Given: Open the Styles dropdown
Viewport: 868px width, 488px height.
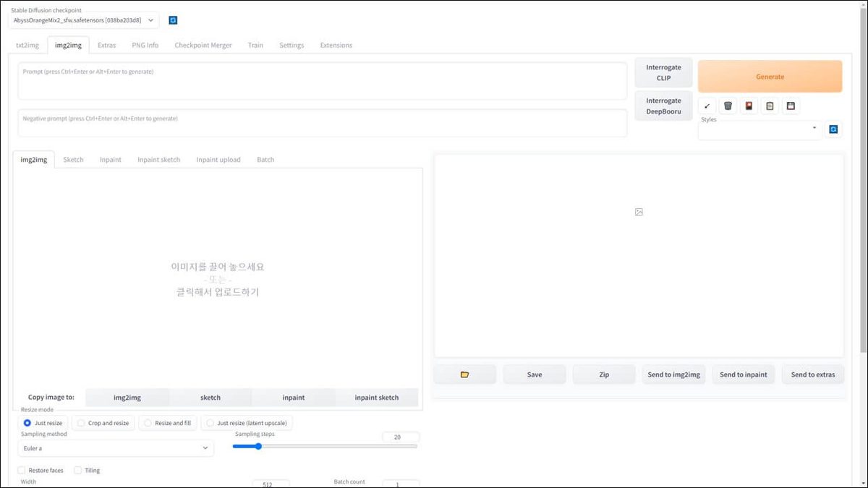Looking at the screenshot, I should click(760, 131).
